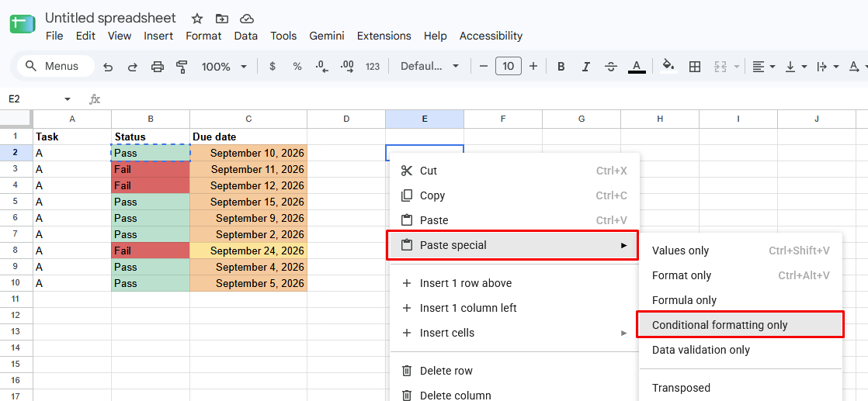
Task: Open the Format menu
Action: click(x=203, y=36)
